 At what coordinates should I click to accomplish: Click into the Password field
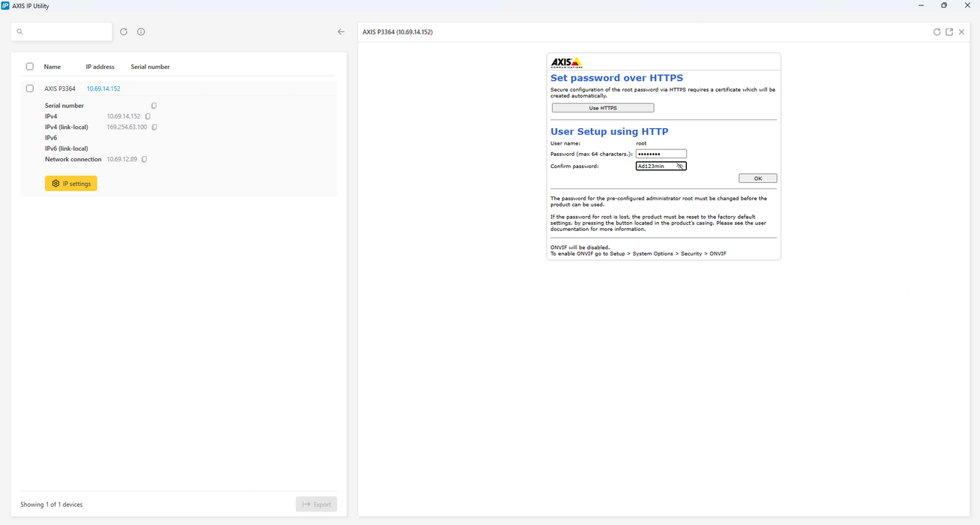(661, 154)
